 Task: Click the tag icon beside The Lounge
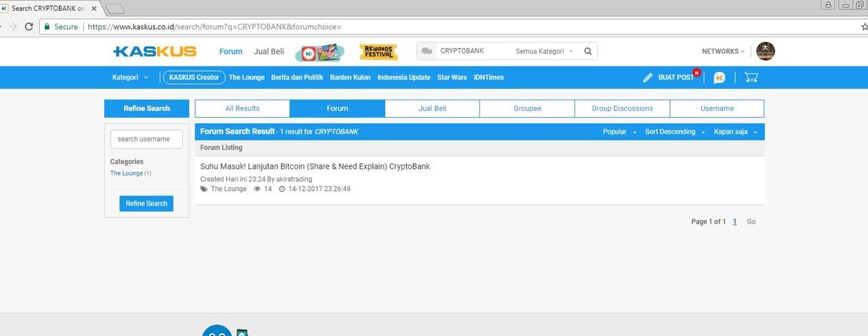tap(204, 189)
